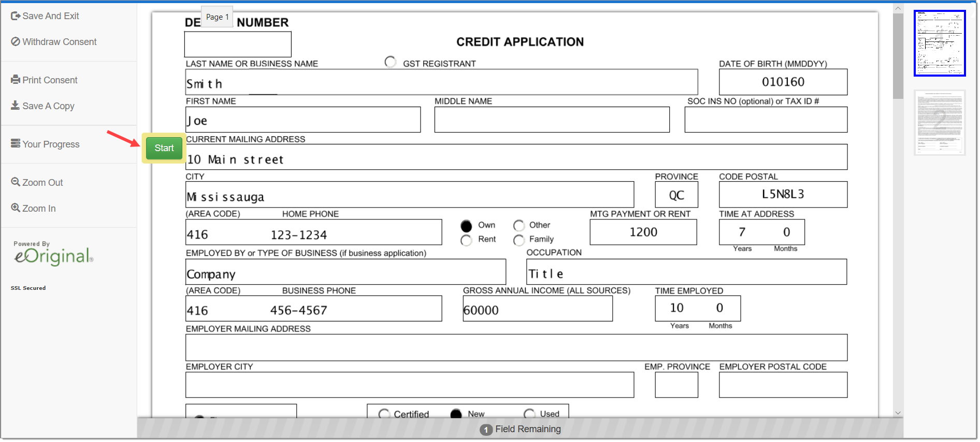Image resolution: width=980 pixels, height=442 pixels.
Task: Click the green Start button
Action: coord(164,148)
